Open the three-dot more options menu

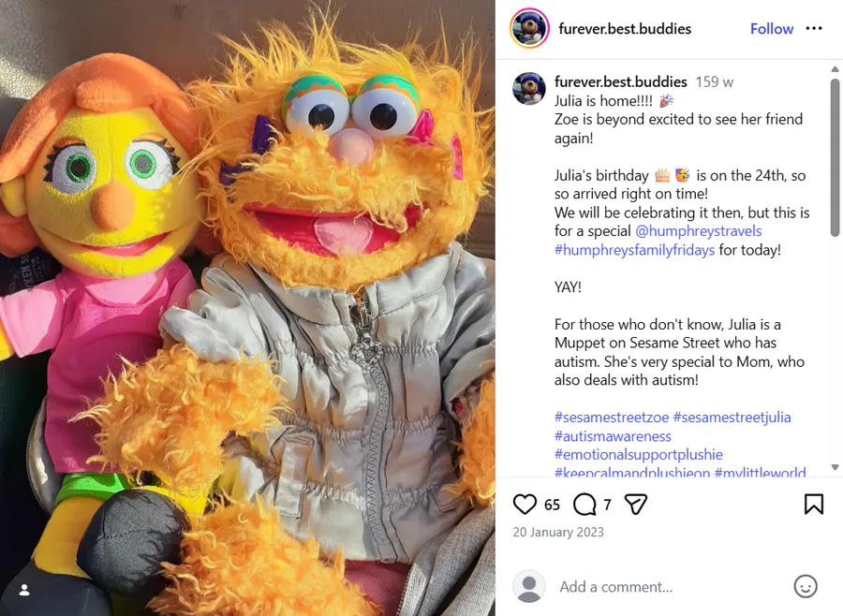tap(813, 28)
